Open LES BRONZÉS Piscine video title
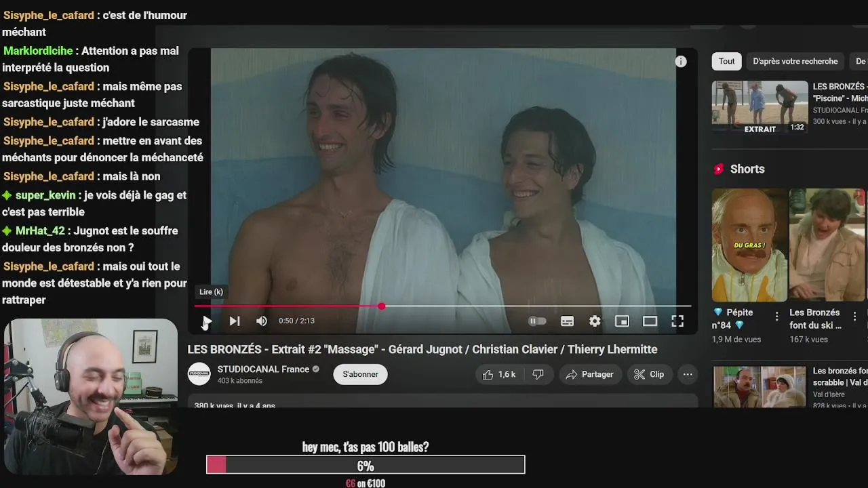Viewport: 868px width, 488px height. pyautogui.click(x=840, y=92)
